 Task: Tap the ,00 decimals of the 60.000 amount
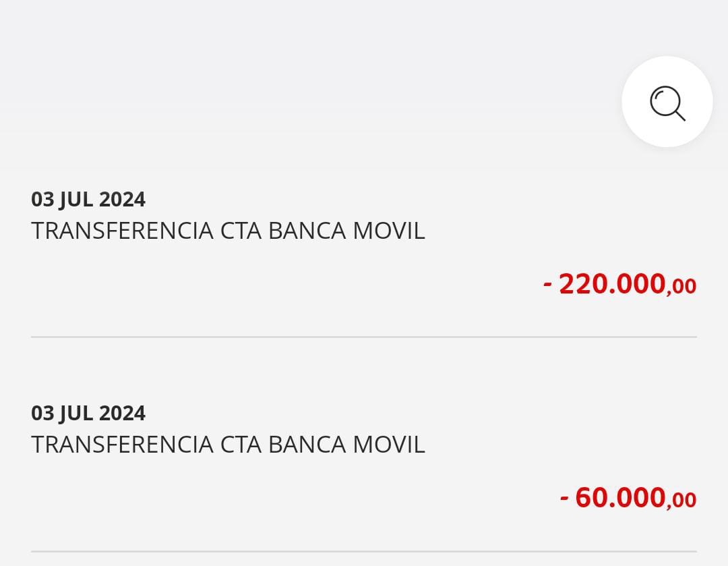681,501
